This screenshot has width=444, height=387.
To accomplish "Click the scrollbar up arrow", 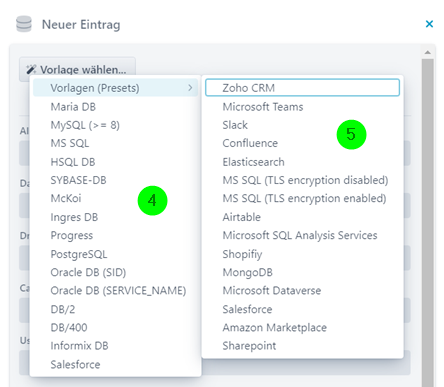I will (428, 52).
